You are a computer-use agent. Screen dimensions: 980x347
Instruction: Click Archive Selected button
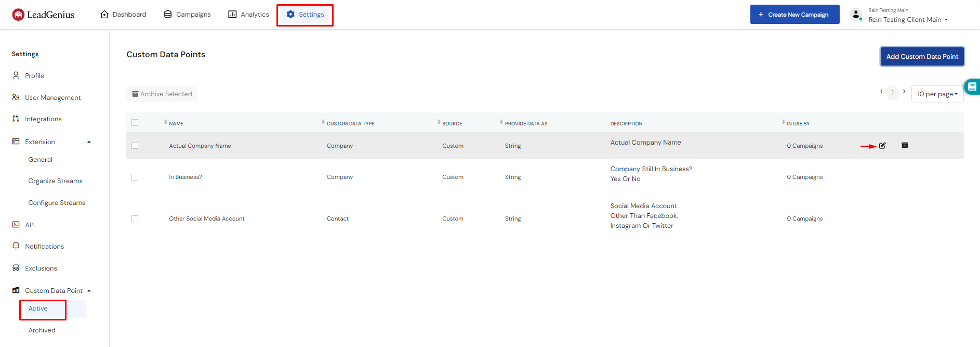coord(162,94)
